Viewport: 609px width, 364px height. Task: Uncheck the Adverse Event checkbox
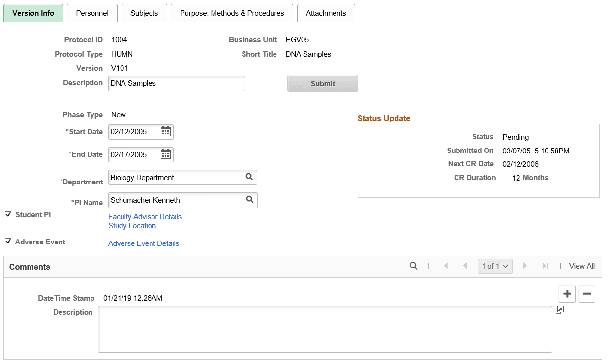click(x=8, y=242)
